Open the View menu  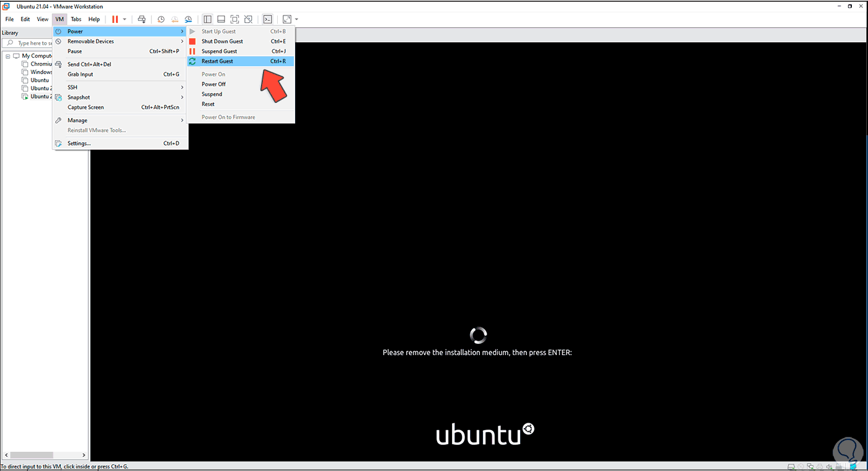42,19
